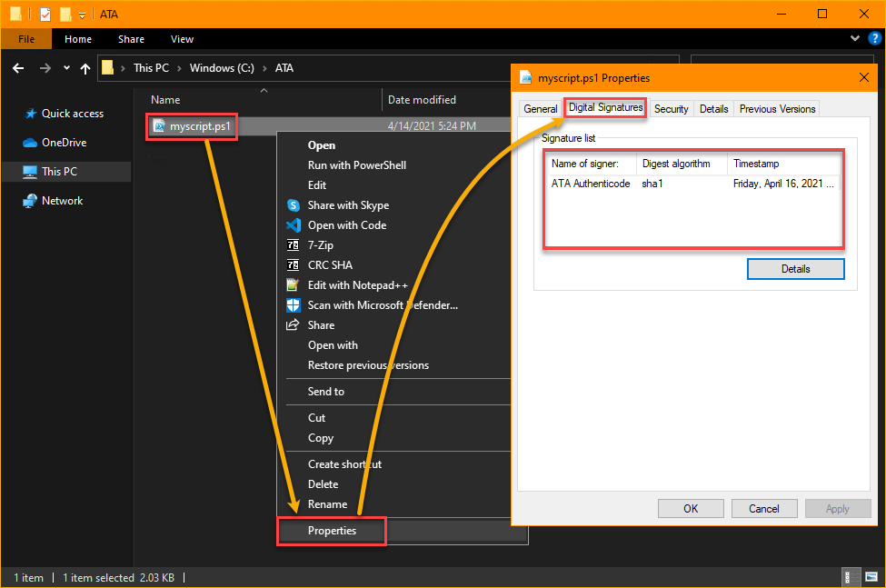Viewport: 886px width, 588px height.
Task: Choose Cut in the context menu
Action: [x=316, y=418]
